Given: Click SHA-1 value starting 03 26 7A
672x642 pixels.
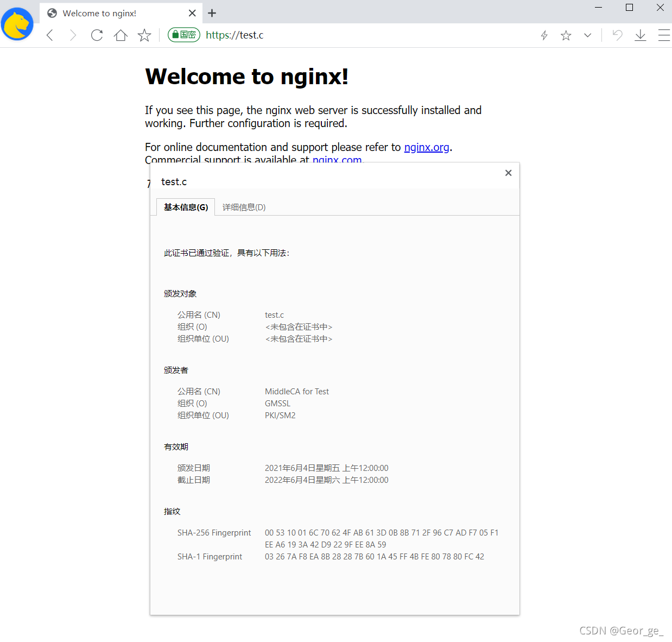Looking at the screenshot, I should (375, 557).
